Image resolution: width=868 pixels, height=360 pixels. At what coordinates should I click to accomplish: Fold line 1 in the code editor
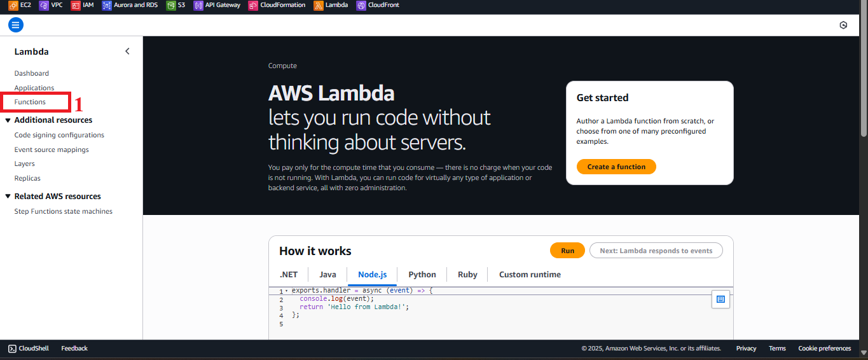click(286, 291)
